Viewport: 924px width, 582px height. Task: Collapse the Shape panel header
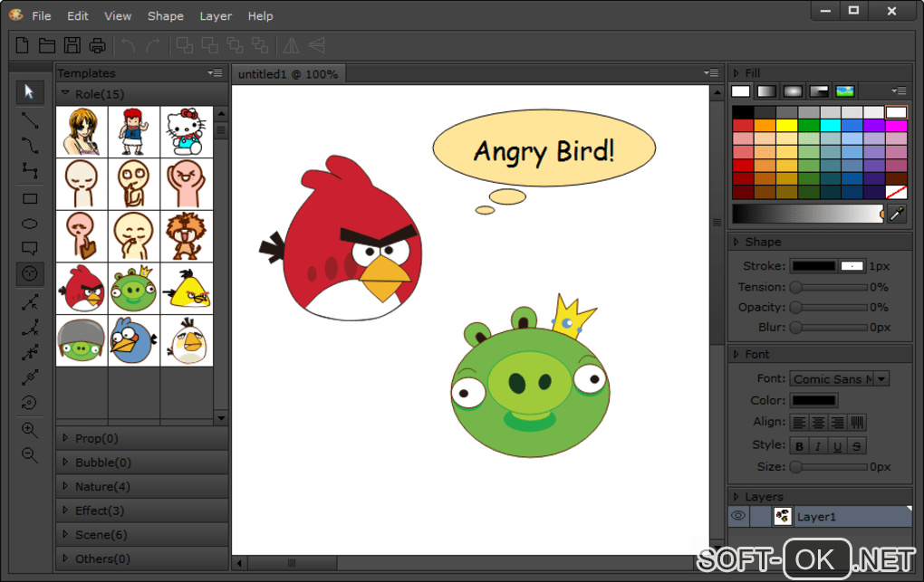coord(821,242)
